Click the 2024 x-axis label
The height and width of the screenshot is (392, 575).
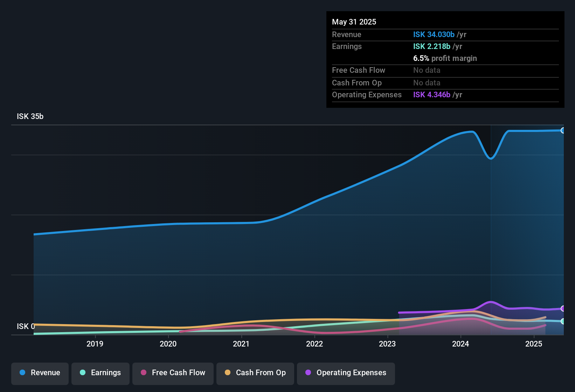[x=460, y=344]
